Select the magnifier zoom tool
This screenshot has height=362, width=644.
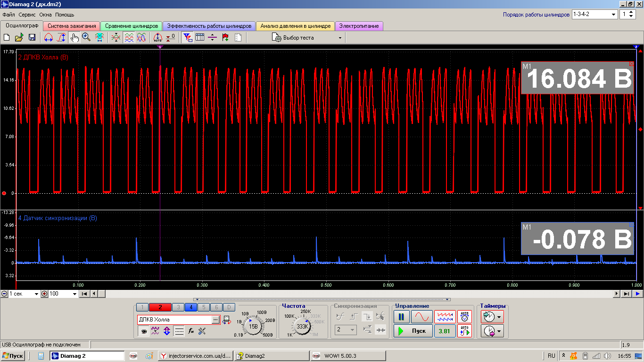click(86, 38)
